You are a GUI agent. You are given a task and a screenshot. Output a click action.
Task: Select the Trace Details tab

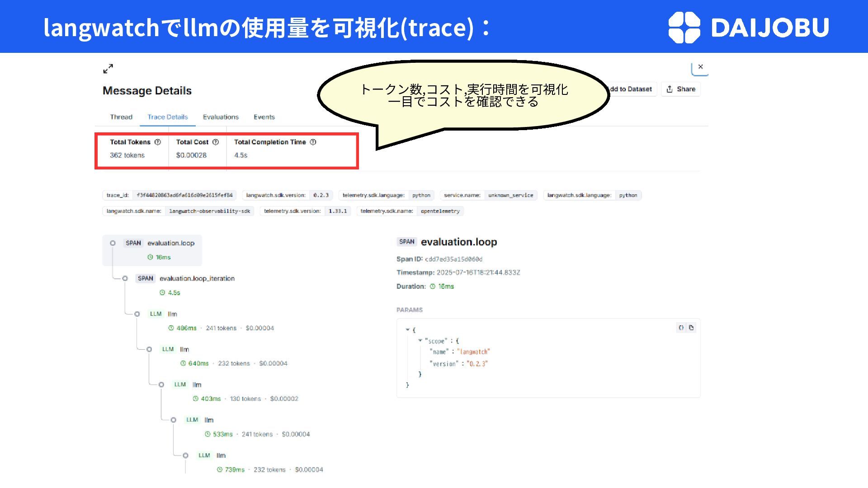168,117
